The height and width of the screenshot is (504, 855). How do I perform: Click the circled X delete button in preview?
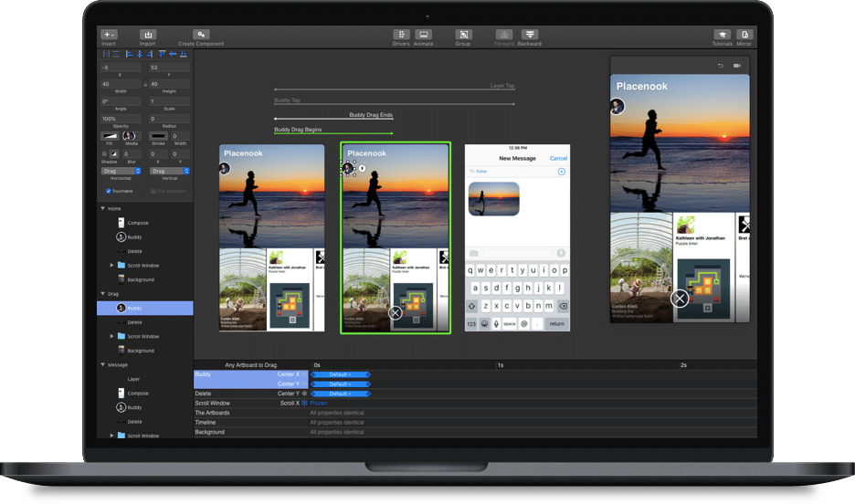[x=680, y=299]
